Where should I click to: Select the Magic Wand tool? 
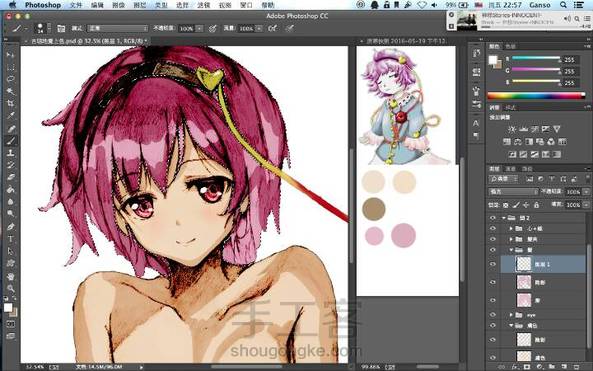pos(11,92)
